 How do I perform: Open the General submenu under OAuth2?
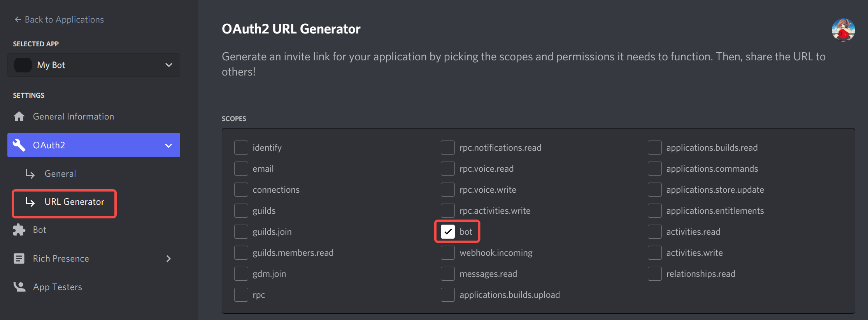tap(60, 174)
